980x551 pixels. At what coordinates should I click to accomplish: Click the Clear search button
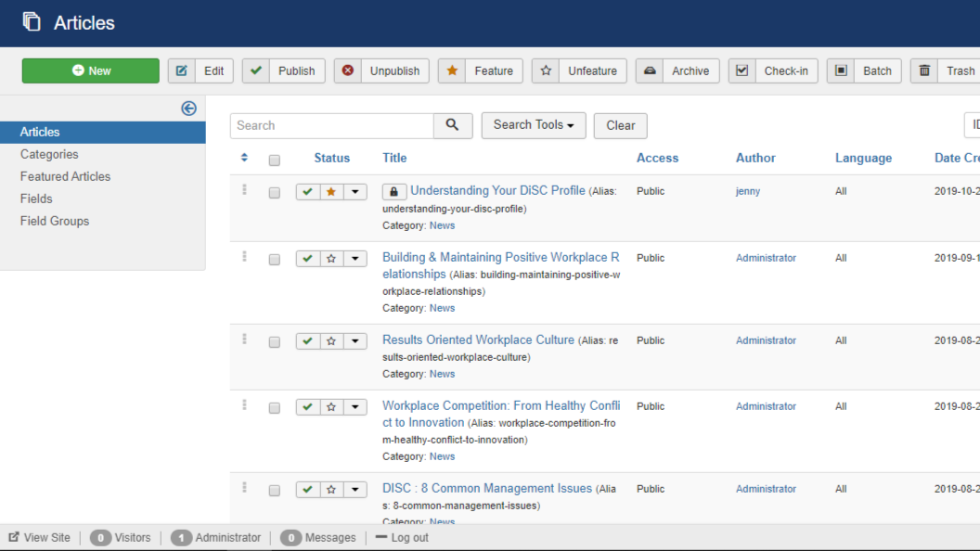(620, 125)
